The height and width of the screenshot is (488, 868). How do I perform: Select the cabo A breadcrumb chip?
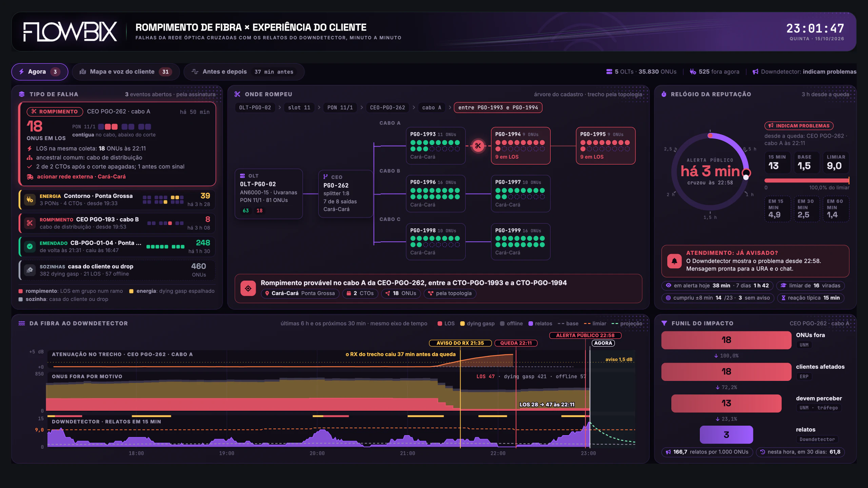[432, 108]
